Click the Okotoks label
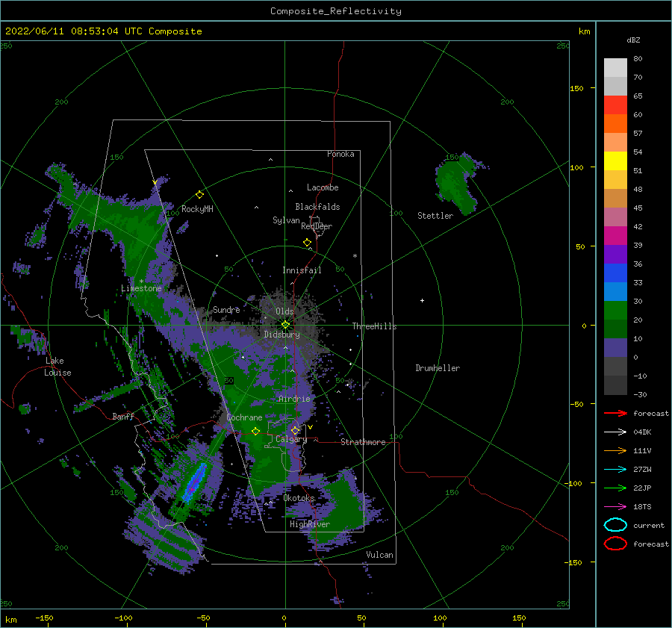The image size is (672, 628). click(299, 498)
